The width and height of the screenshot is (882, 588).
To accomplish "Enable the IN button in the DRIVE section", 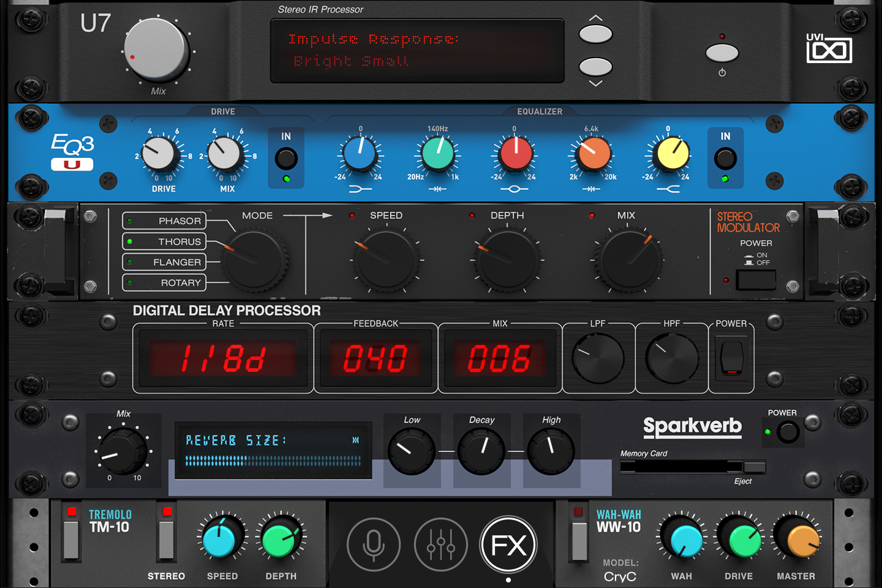I will [285, 158].
